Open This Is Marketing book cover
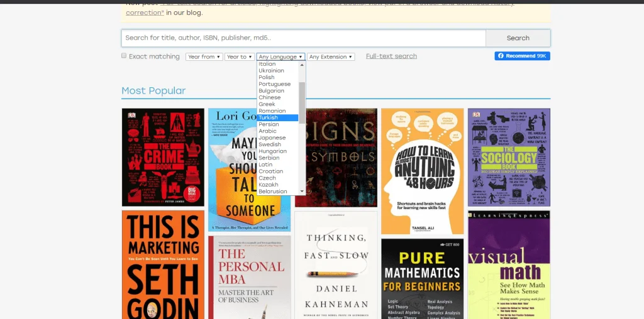The image size is (644, 319). [x=163, y=264]
